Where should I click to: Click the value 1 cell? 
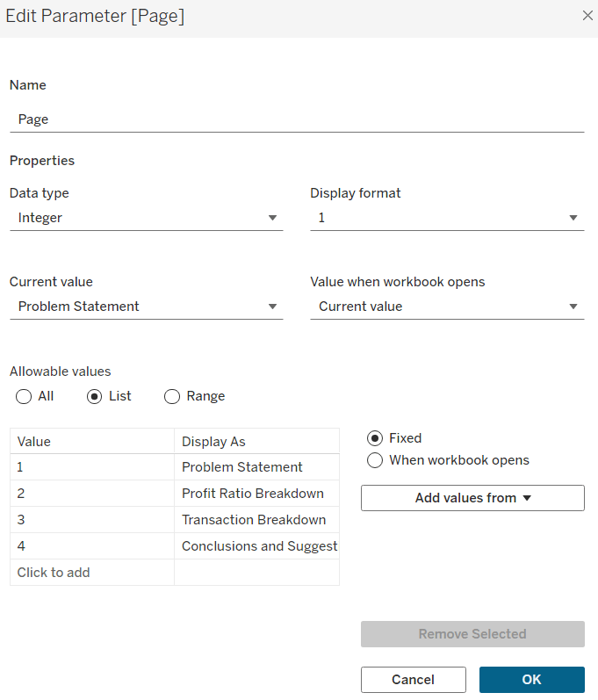tap(92, 467)
